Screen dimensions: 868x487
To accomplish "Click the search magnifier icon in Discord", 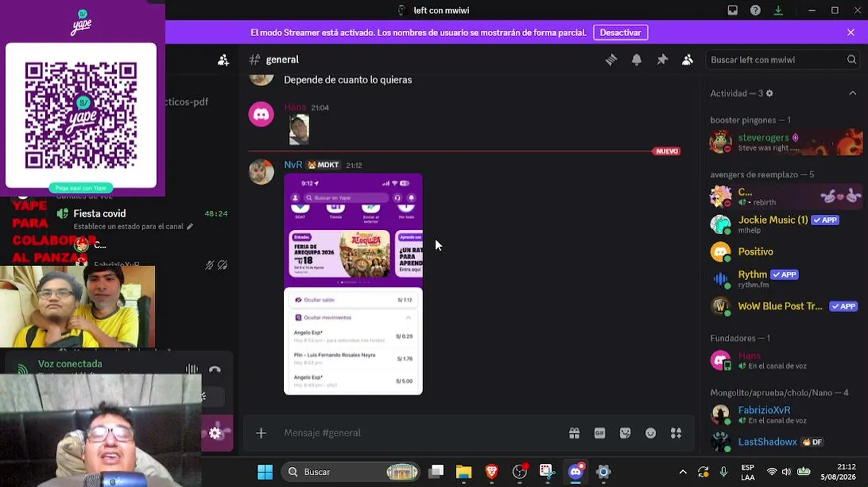I will coord(852,60).
